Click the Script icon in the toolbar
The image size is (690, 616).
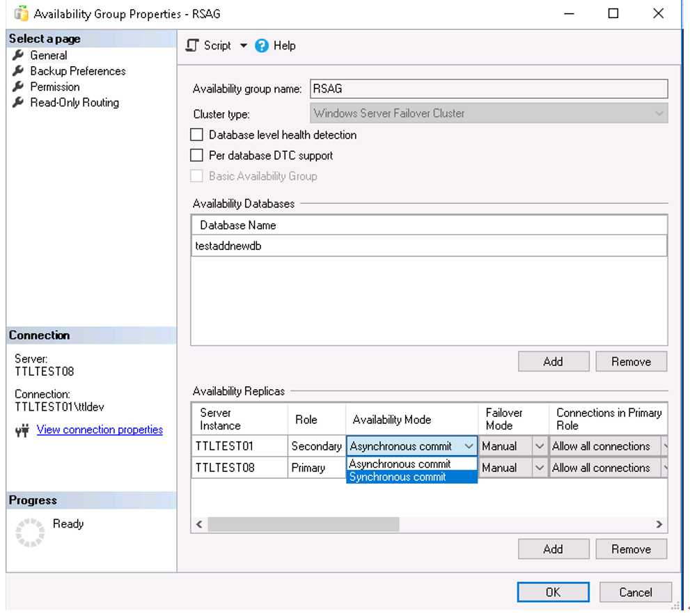pyautogui.click(x=192, y=45)
